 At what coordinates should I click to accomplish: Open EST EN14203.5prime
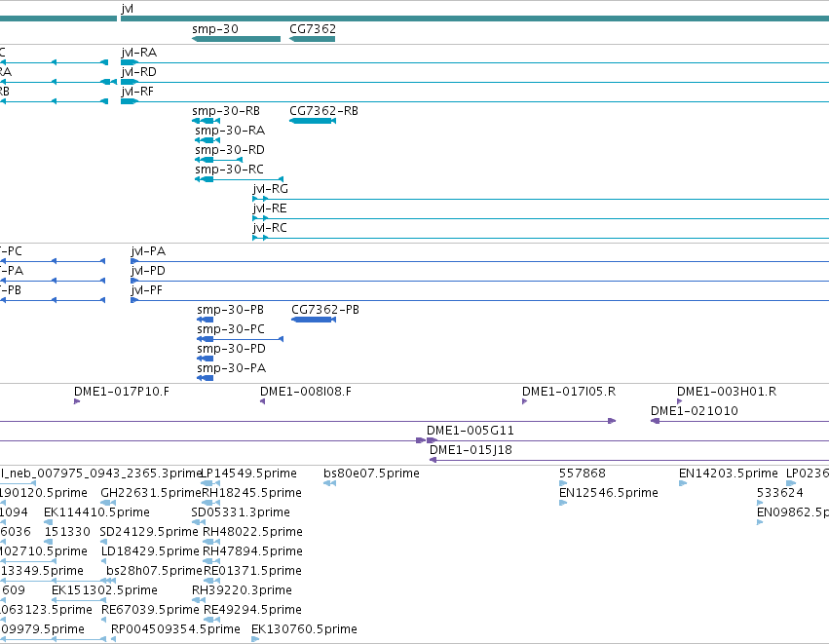[x=729, y=474]
